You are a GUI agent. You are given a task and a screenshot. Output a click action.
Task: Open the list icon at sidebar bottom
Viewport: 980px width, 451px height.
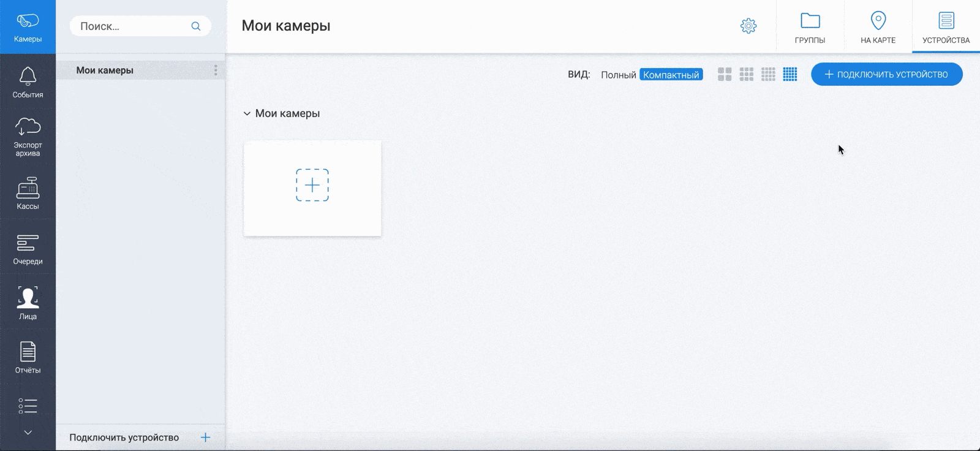[x=28, y=406]
